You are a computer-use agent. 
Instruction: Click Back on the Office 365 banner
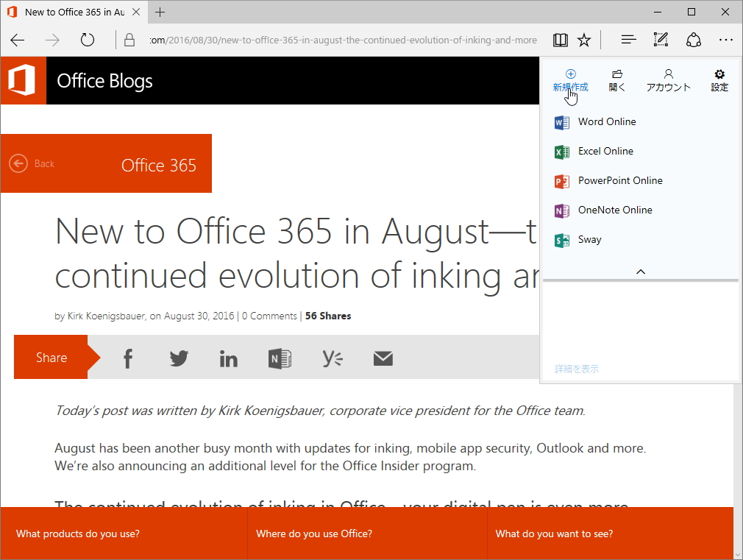(32, 163)
